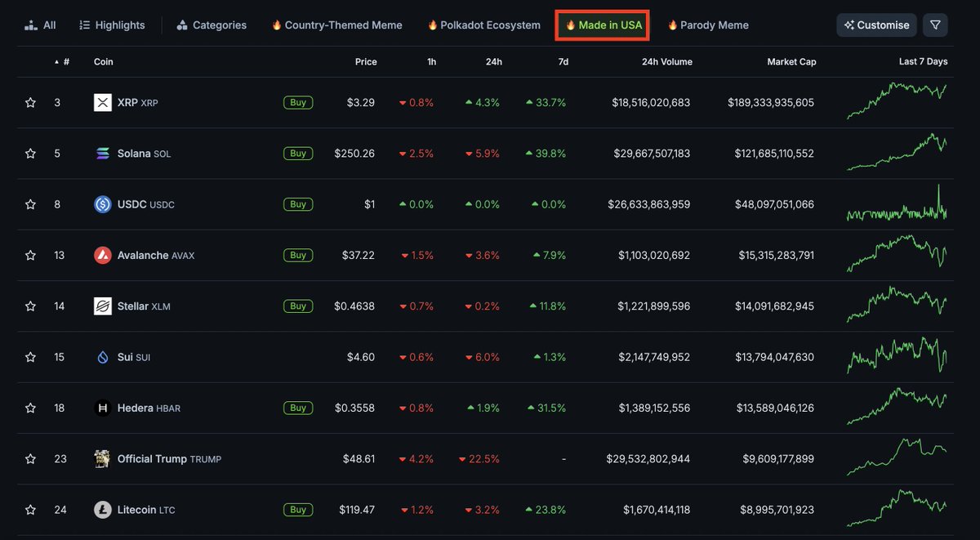Click Buy next to Litecoin
The width and height of the screenshot is (980, 540).
298,510
